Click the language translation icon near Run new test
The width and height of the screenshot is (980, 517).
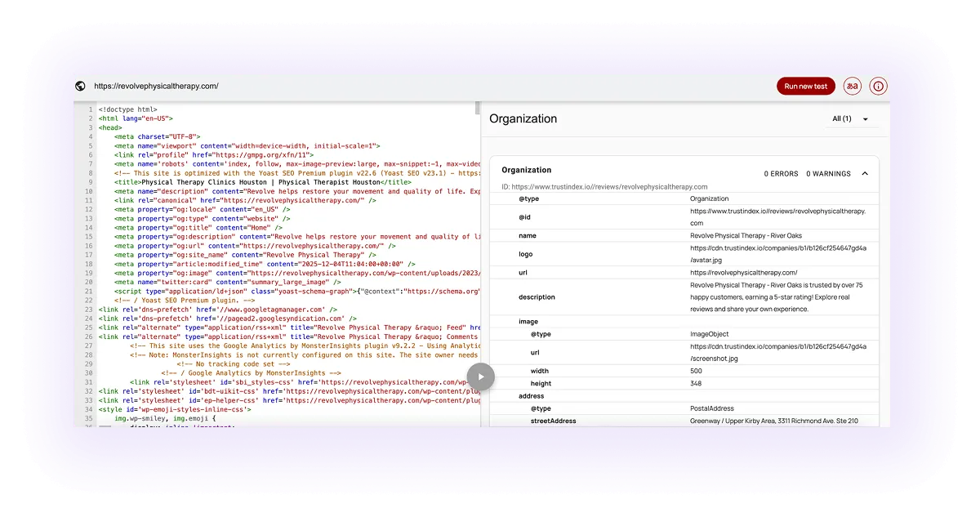coord(852,86)
